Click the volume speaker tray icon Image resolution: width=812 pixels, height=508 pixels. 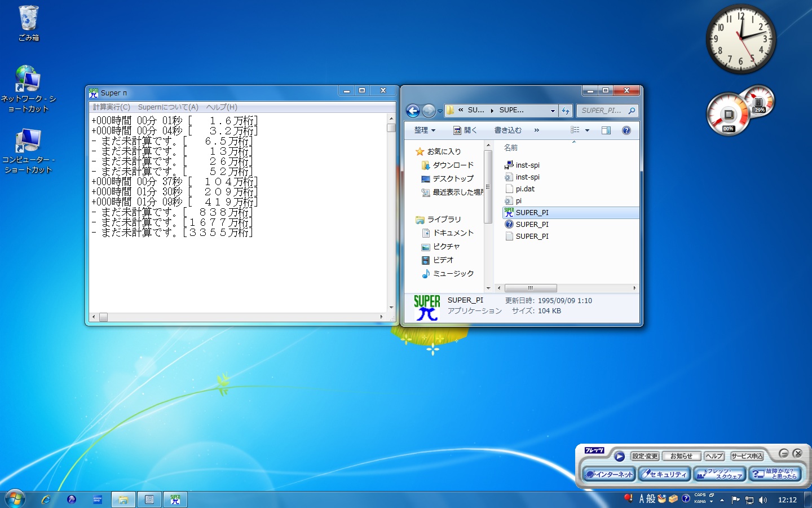763,500
